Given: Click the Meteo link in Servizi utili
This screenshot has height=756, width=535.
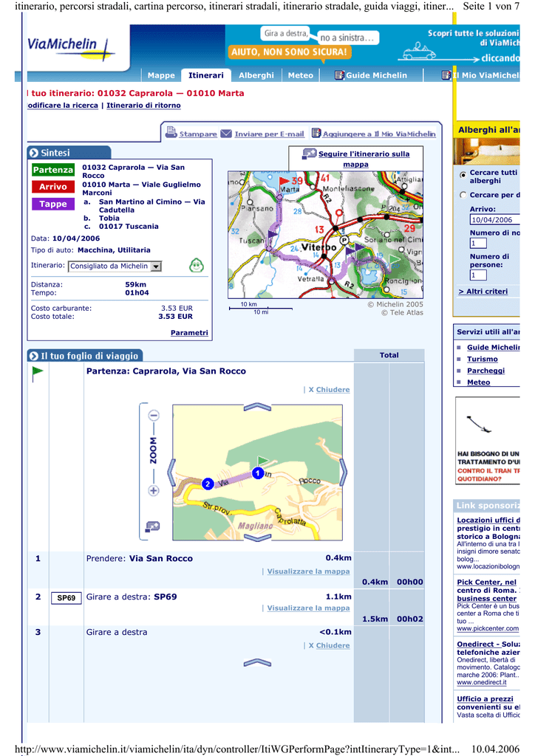Looking at the screenshot, I should click(x=479, y=382).
